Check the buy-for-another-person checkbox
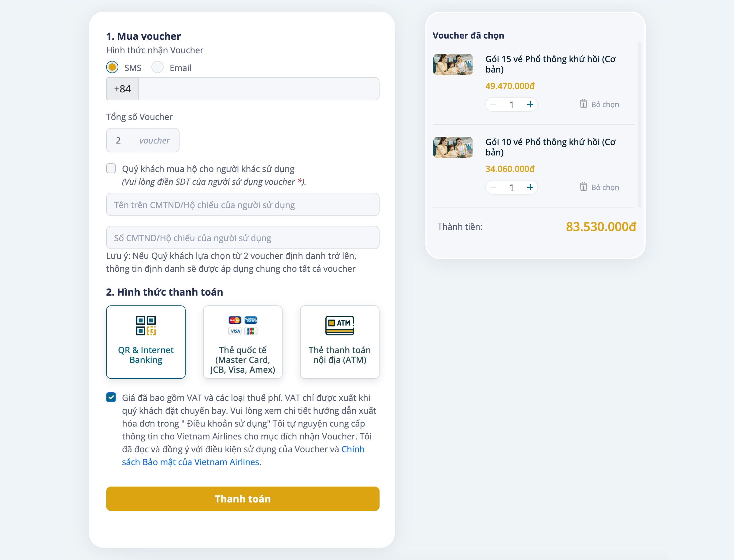This screenshot has width=734, height=560. [111, 168]
